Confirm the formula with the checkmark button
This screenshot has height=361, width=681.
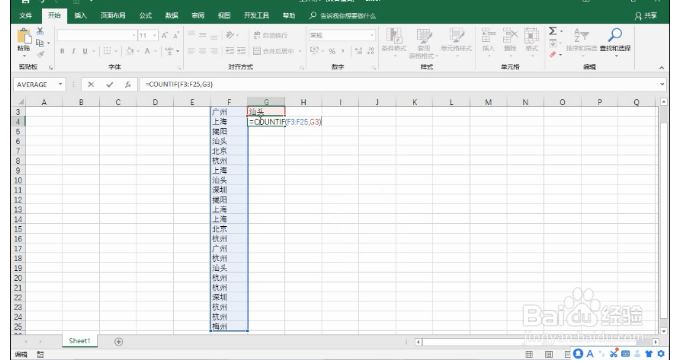(x=109, y=85)
